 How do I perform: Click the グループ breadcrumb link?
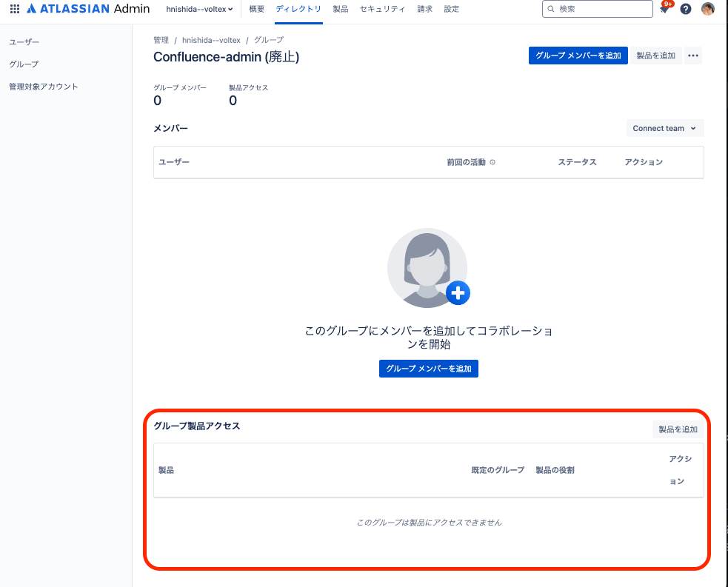pyautogui.click(x=268, y=40)
